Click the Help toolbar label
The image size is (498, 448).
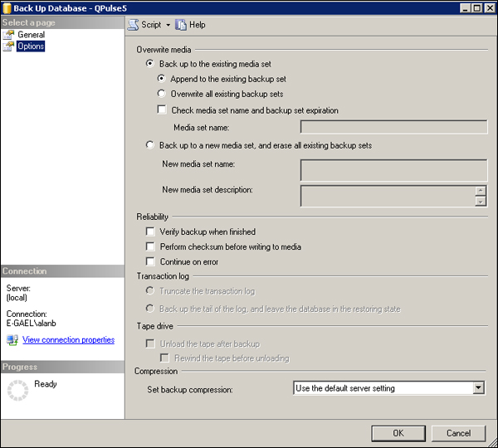coord(198,25)
